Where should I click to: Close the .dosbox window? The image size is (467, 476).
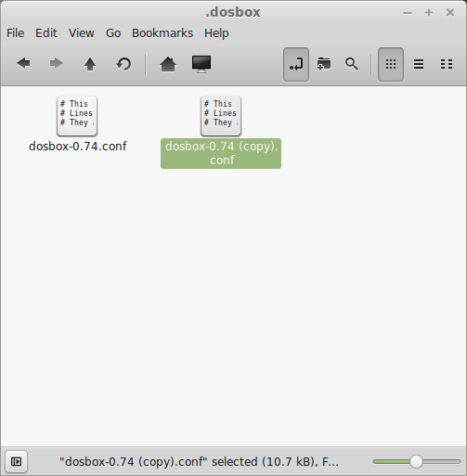click(x=450, y=13)
